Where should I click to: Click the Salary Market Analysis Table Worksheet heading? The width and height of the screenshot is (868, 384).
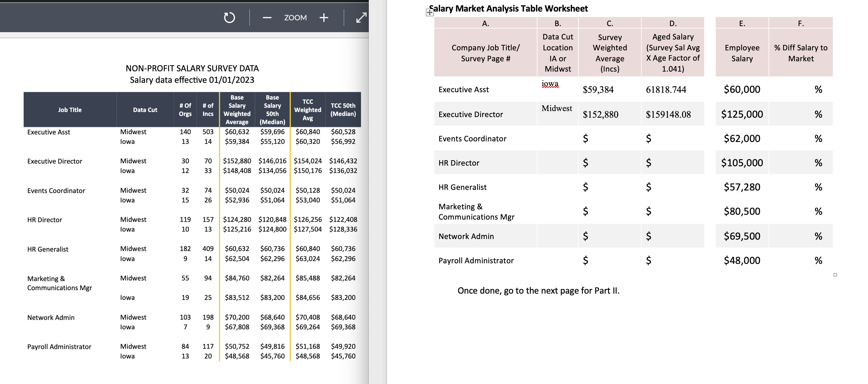click(509, 8)
